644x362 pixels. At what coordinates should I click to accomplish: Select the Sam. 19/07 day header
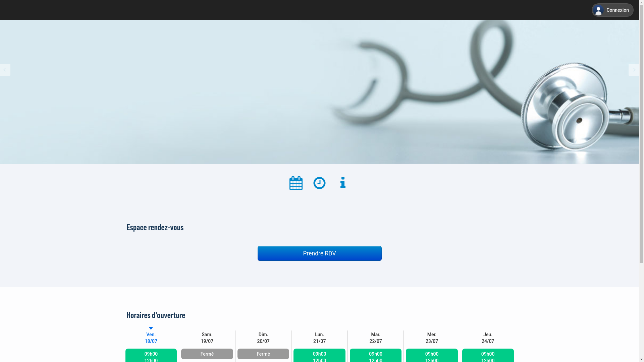[207, 338]
